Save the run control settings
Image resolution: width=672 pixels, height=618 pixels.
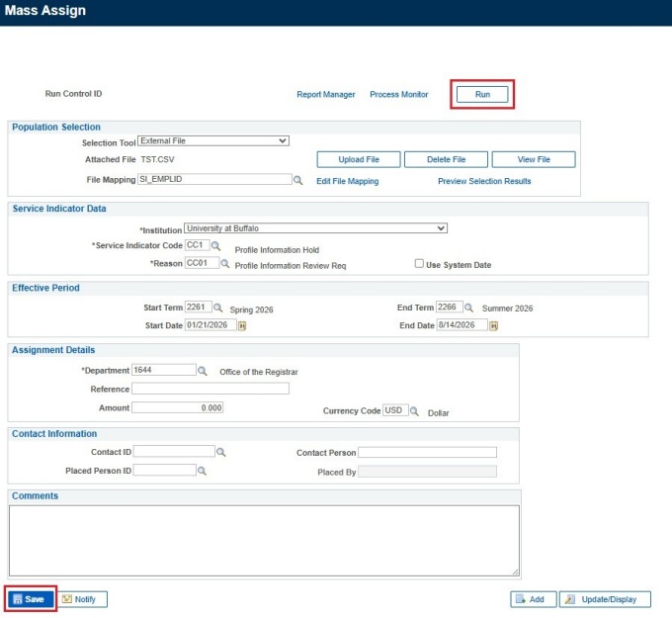[x=31, y=599]
